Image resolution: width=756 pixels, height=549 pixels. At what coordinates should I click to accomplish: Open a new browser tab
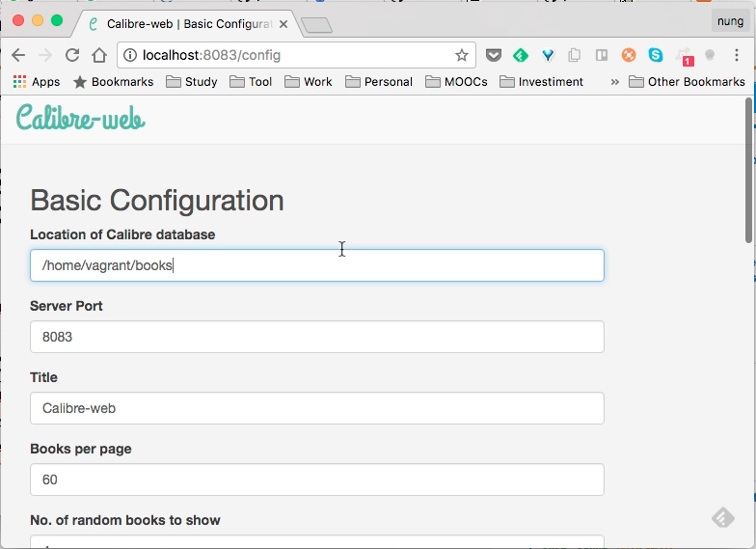(x=316, y=25)
